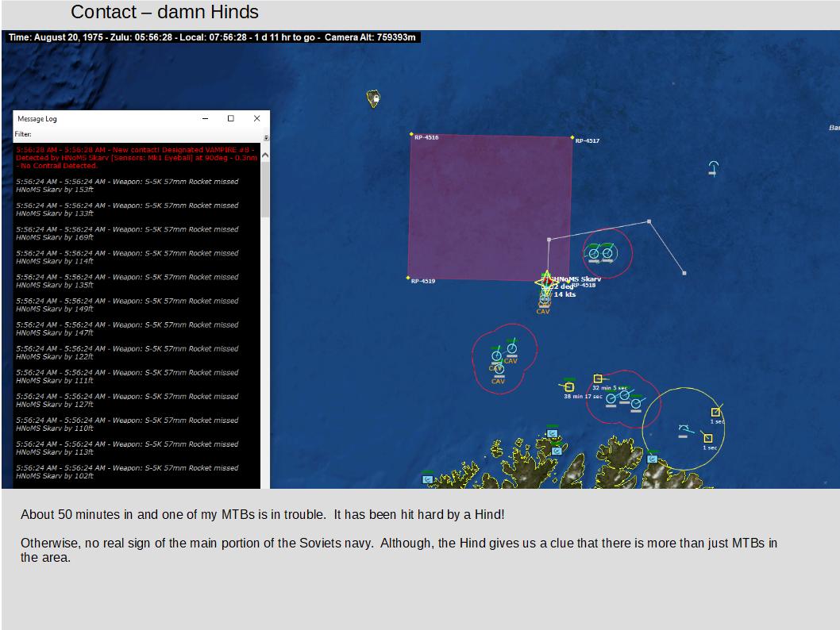Viewport: 840px width, 630px height.
Task: Select rightmost ship of trio beside 32 min contact
Action: point(636,402)
